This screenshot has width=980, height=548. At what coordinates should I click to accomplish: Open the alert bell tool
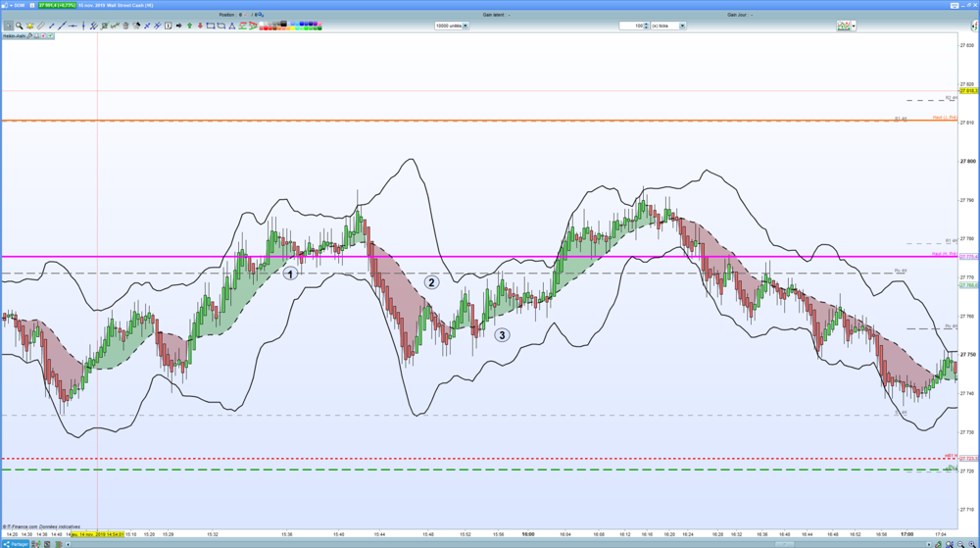29,25
